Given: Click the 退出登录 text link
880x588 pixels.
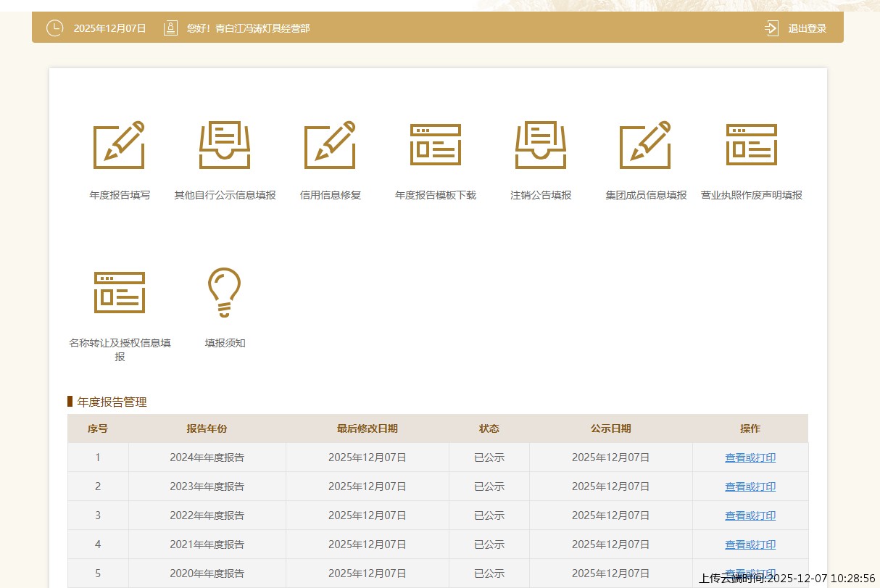Looking at the screenshot, I should (807, 28).
